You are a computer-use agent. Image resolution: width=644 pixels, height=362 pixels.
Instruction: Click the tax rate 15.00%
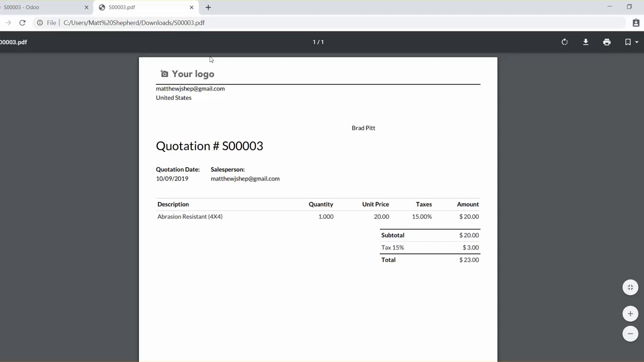[x=422, y=217]
